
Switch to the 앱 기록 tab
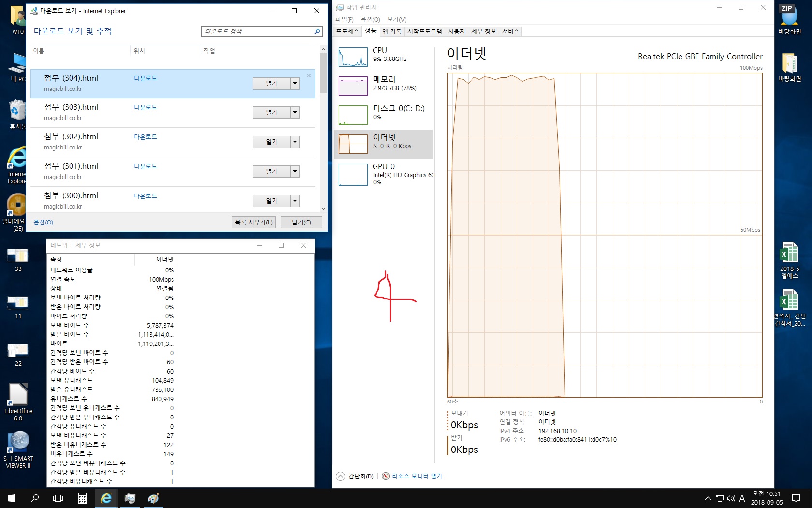(x=391, y=31)
